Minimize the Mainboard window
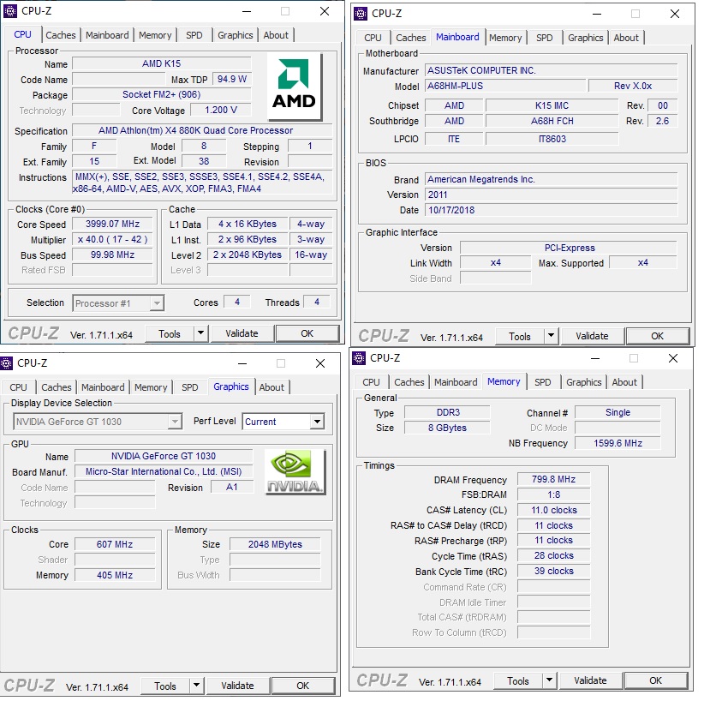The image size is (728, 713). (597, 14)
